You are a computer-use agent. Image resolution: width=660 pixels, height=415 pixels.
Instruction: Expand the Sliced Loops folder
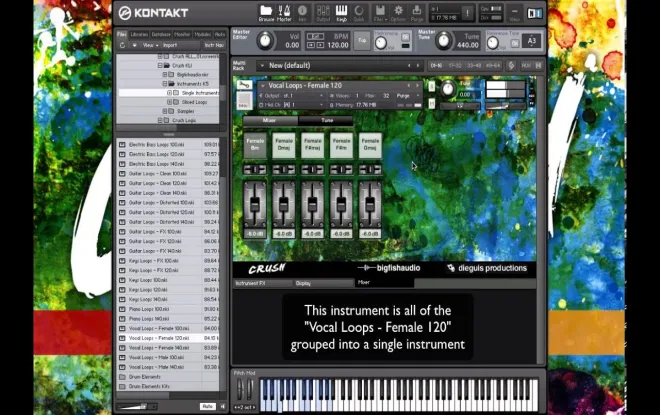click(169, 102)
